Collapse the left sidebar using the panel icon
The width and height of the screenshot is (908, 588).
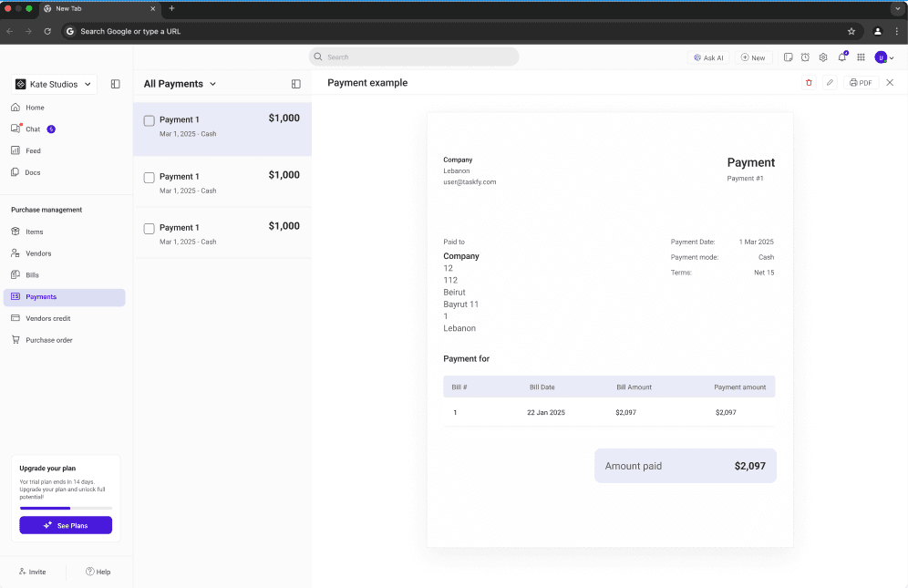(115, 84)
